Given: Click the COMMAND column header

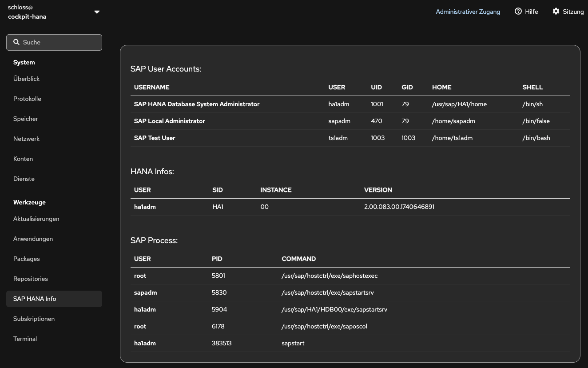Looking at the screenshot, I should pos(299,259).
